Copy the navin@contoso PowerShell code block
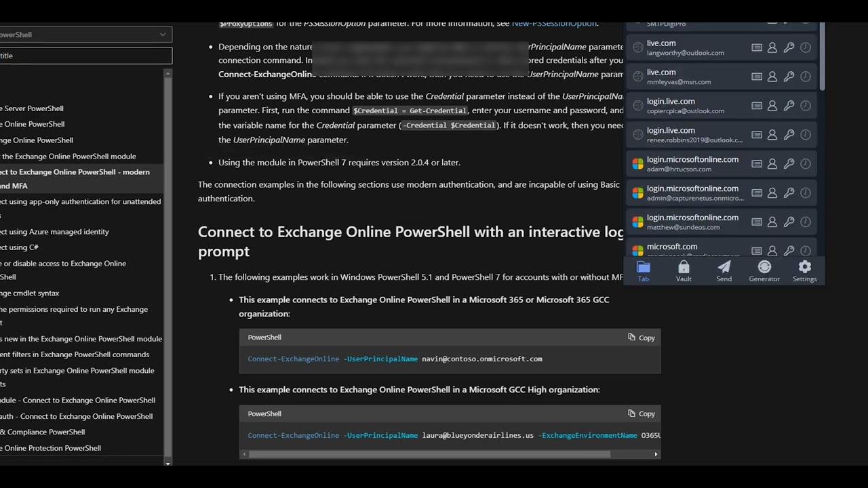 [x=642, y=338]
